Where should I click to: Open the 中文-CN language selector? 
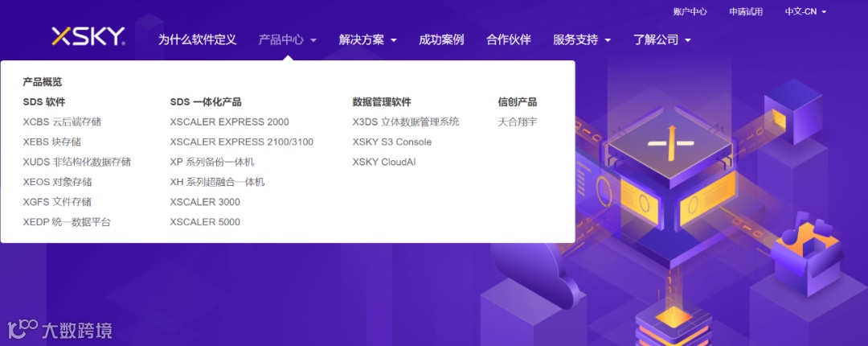tap(805, 11)
